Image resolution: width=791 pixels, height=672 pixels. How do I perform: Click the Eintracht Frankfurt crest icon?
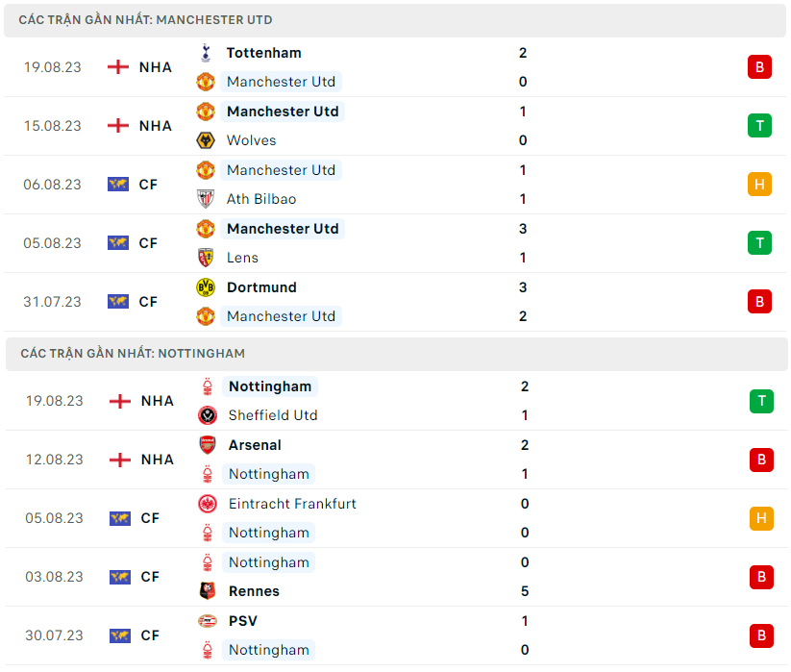(208, 504)
